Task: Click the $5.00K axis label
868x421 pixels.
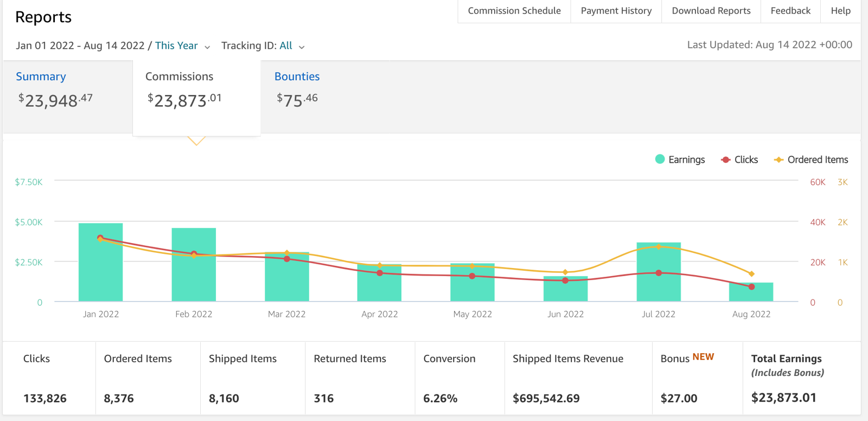Action: coord(29,222)
